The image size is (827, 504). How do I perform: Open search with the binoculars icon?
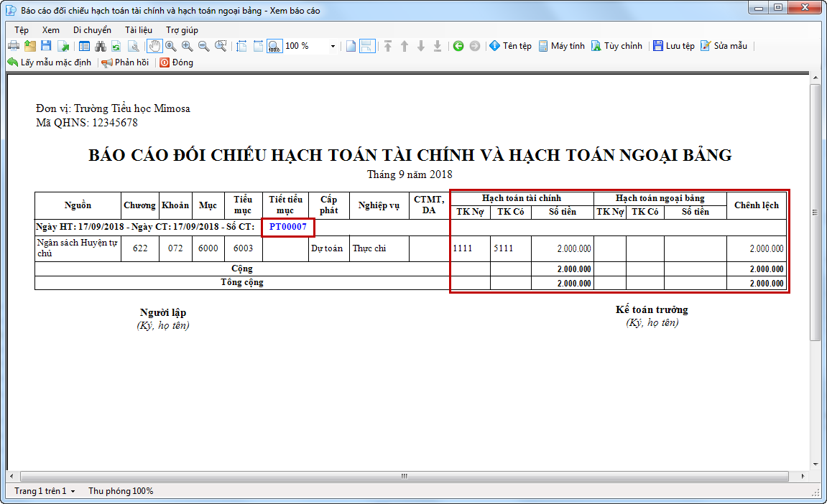[x=101, y=46]
